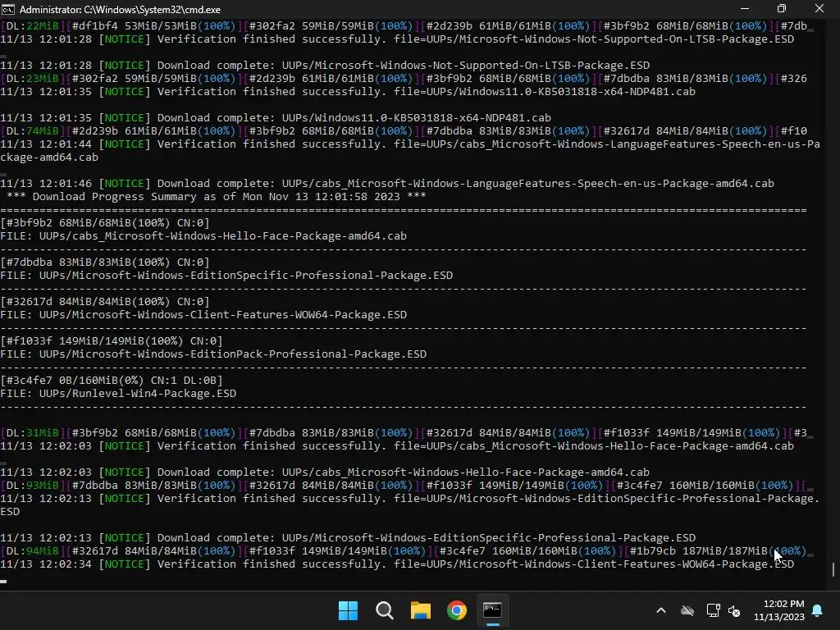
Task: Click the line 'Download Progress Summary as of Mon Nov 13'
Action: pos(216,197)
